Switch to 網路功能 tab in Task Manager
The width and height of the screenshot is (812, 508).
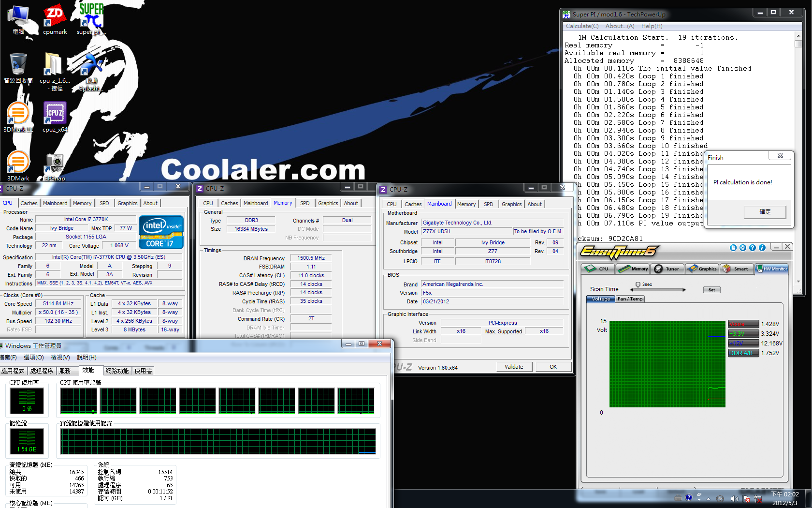[x=117, y=371]
